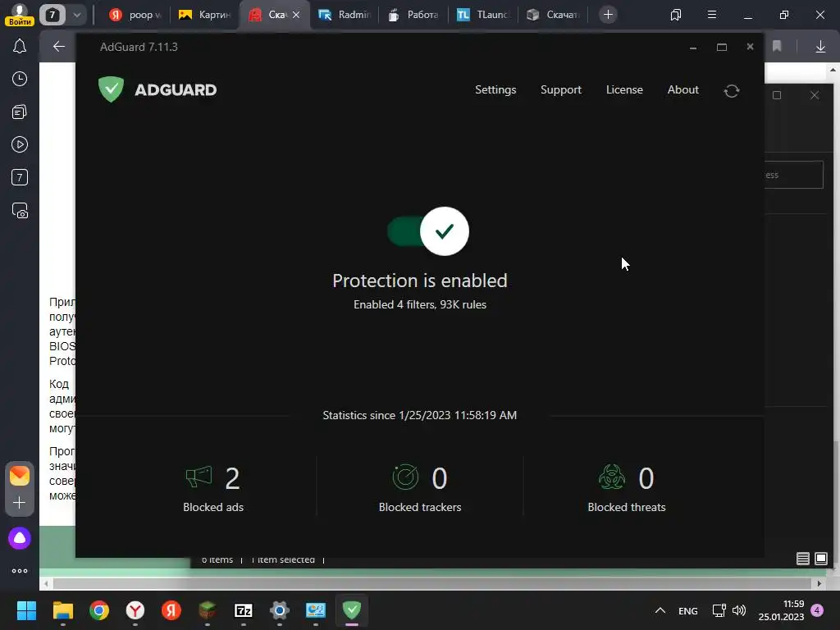
Task: Switch to the Работа browser tab
Action: point(413,15)
